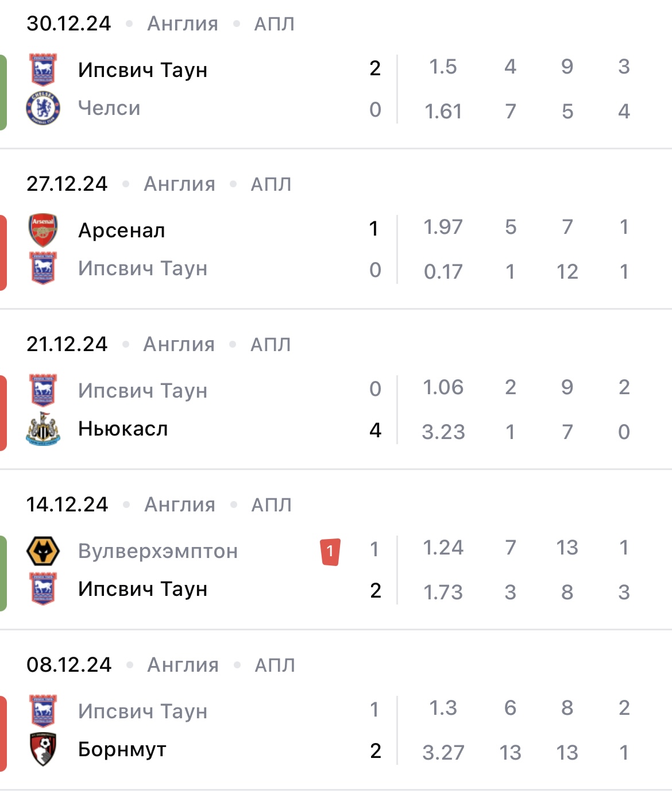Click the Bournemouth club crest

43,749
